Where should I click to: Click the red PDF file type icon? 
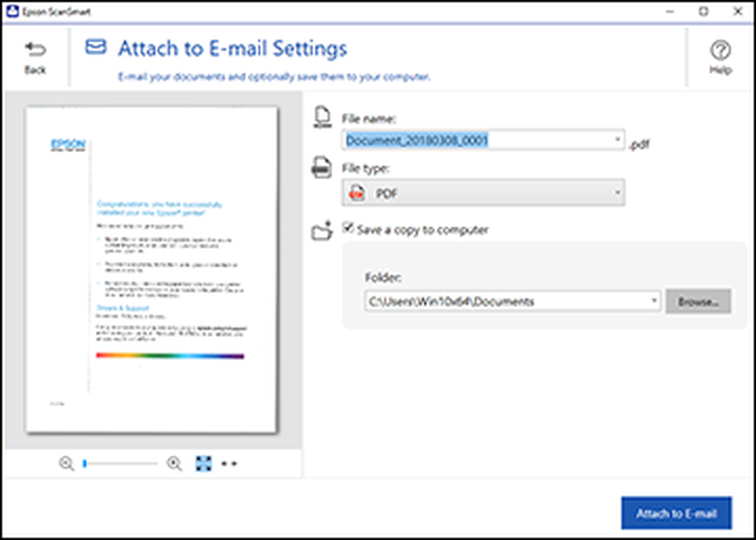357,193
